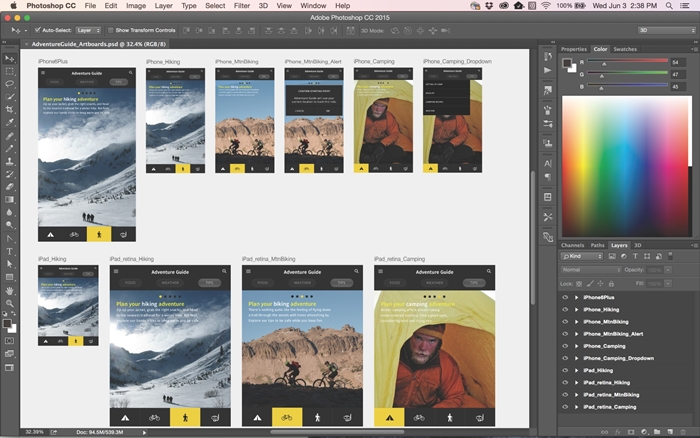The height and width of the screenshot is (438, 700).
Task: Open the Window menu
Action: (x=313, y=6)
